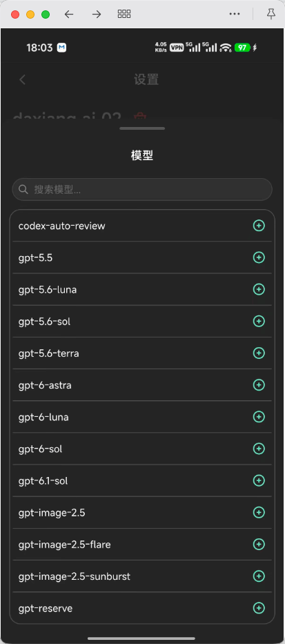Pin the window with the pin icon
Image resolution: width=285 pixels, height=644 pixels.
pyautogui.click(x=271, y=14)
